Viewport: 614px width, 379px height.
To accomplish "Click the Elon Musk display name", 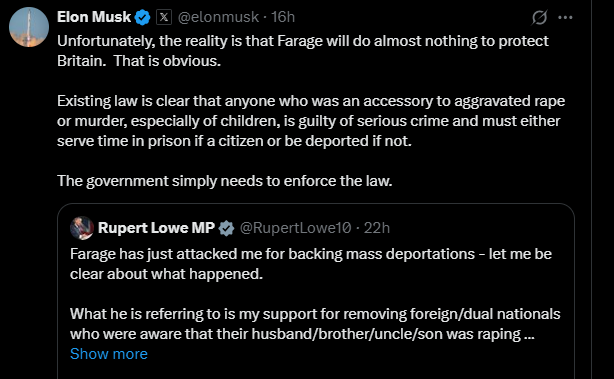I will pos(94,17).
